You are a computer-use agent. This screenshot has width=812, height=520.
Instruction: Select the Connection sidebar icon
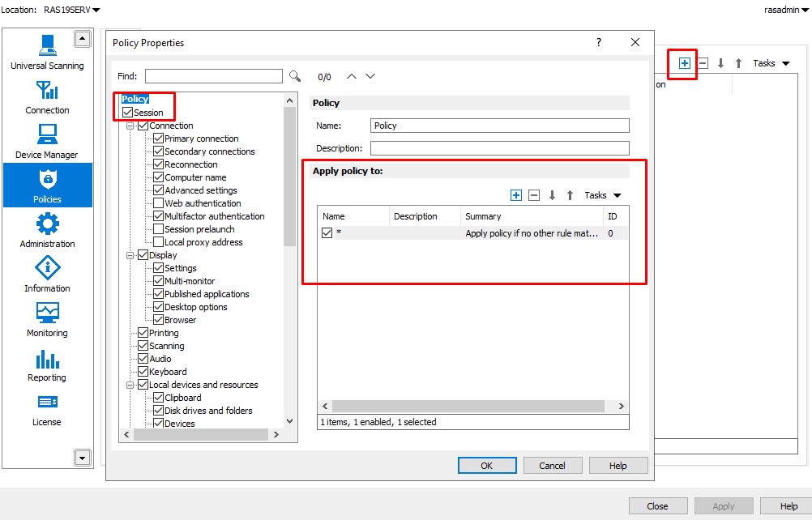click(x=47, y=96)
